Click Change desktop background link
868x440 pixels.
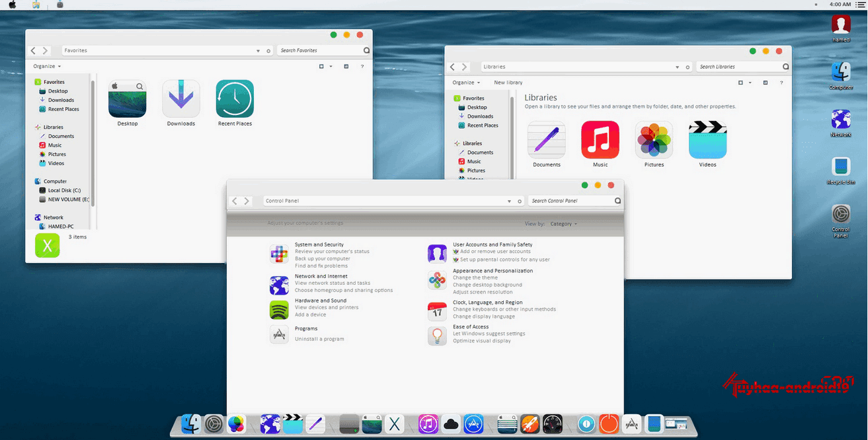tap(487, 285)
